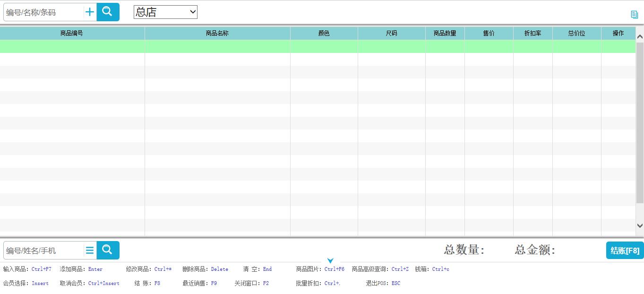Click the 结账[F8] checkout button
The width and height of the screenshot is (644, 294).
(625, 251)
